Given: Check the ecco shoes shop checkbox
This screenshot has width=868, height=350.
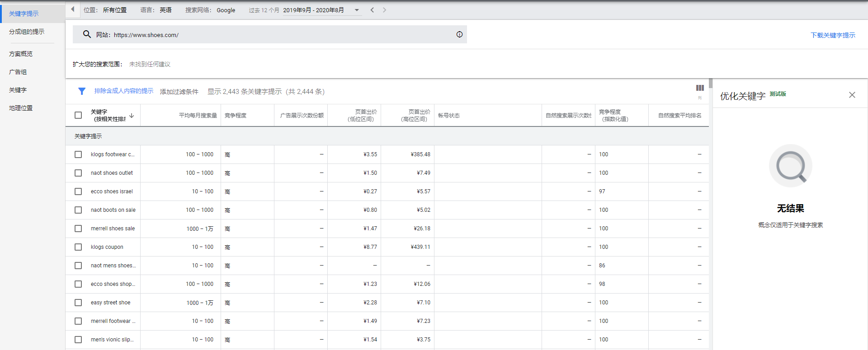Looking at the screenshot, I should (78, 284).
